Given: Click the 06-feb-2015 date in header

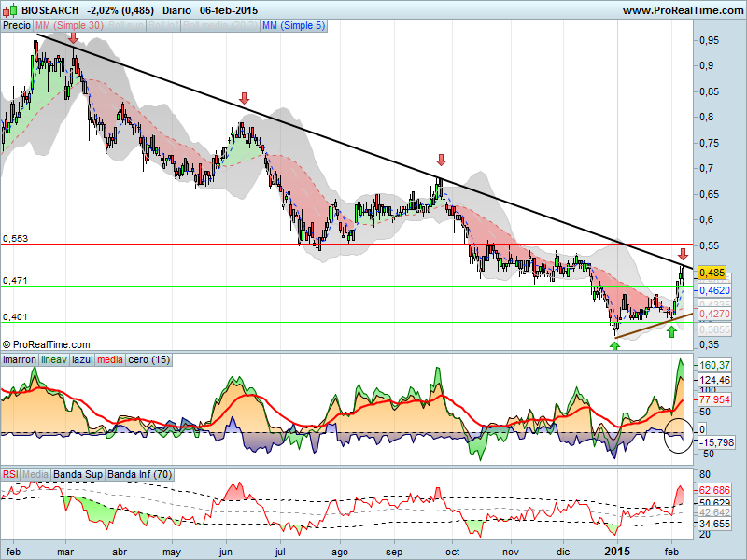Looking at the screenshot, I should pyautogui.click(x=229, y=10).
